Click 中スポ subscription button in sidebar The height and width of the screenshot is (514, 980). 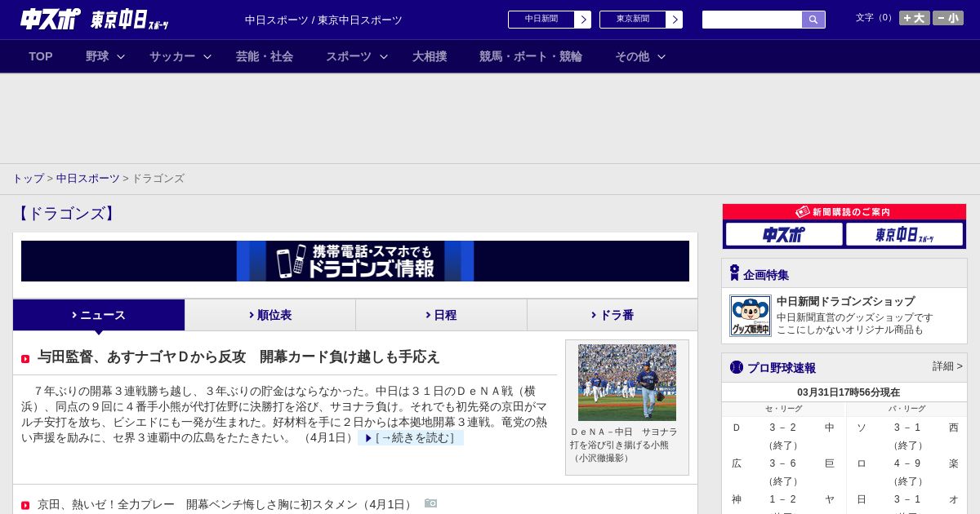[x=784, y=235]
